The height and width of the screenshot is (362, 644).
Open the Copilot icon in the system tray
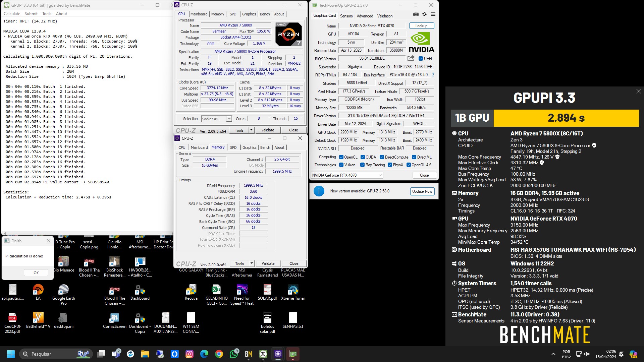pyautogui.click(x=633, y=354)
